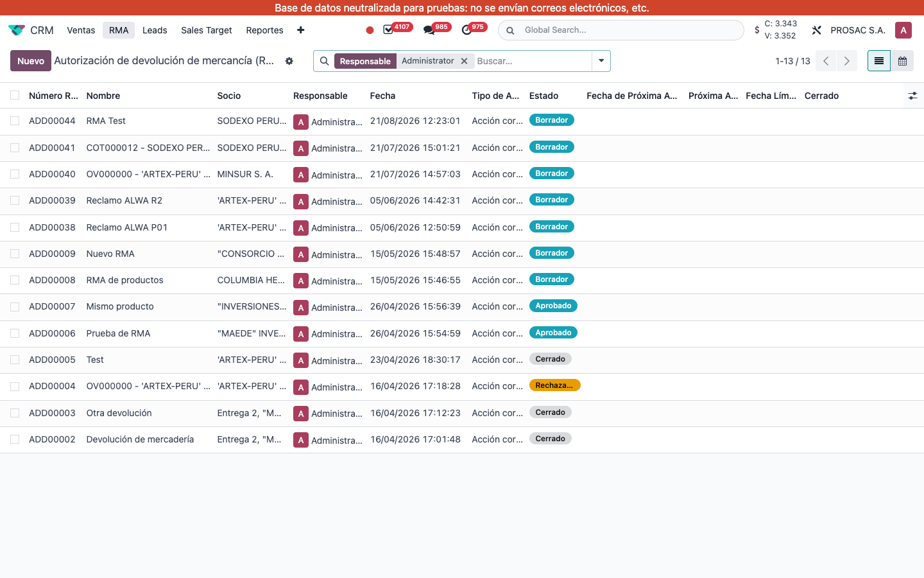Click the Borrador badge on ADD00041

552,147
